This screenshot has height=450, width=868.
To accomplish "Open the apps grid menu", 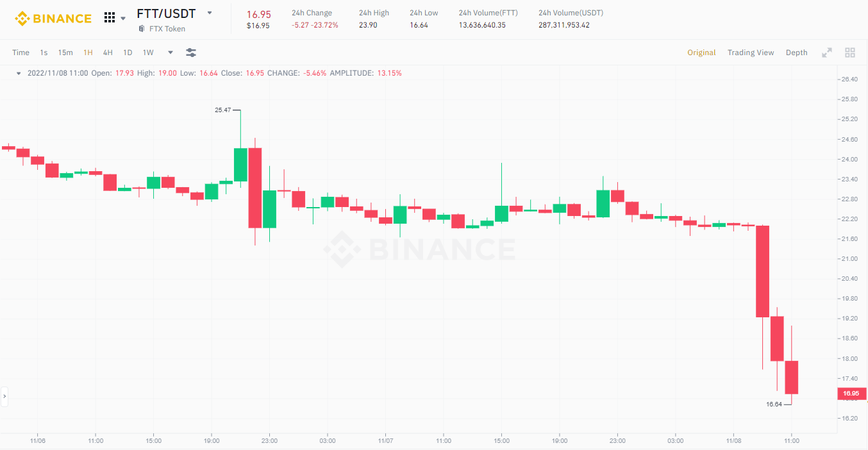I will (110, 18).
